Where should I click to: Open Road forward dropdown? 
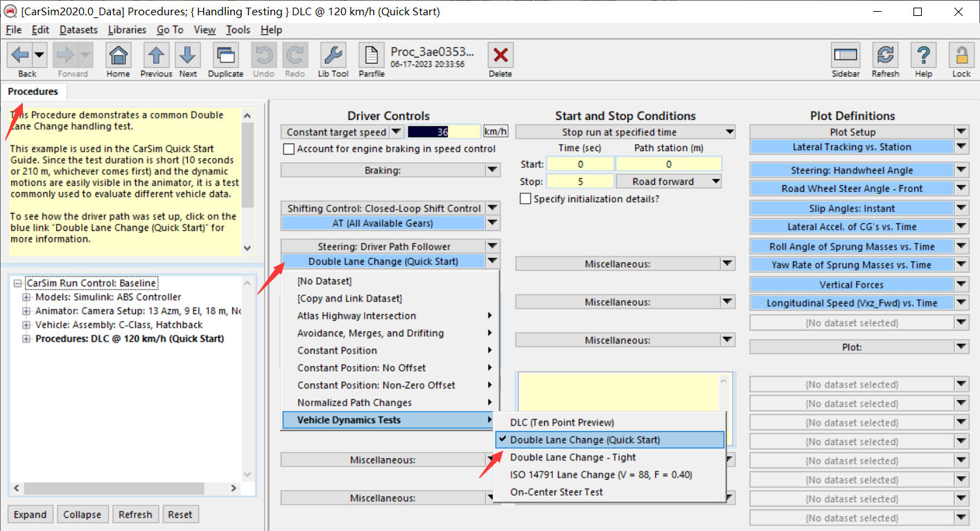pyautogui.click(x=715, y=182)
